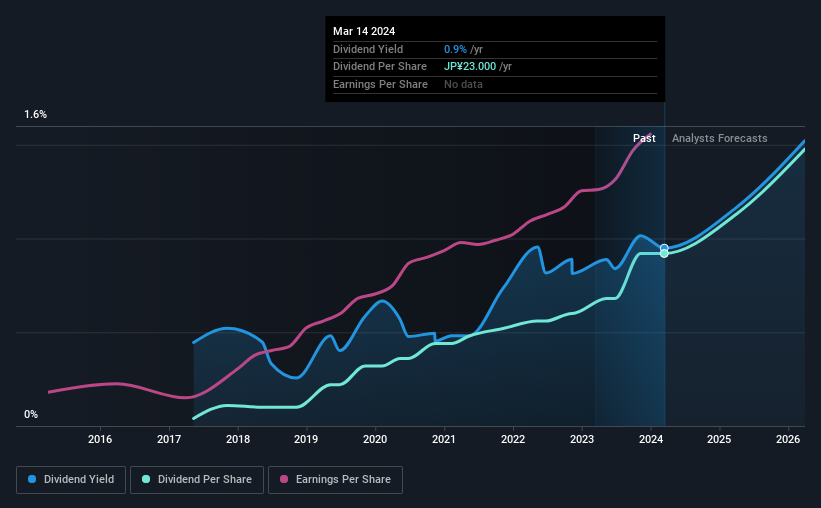Viewport: 821px width, 508px height.
Task: Click the JP¥23.000 dividend per share value
Action: pyautogui.click(x=470, y=67)
